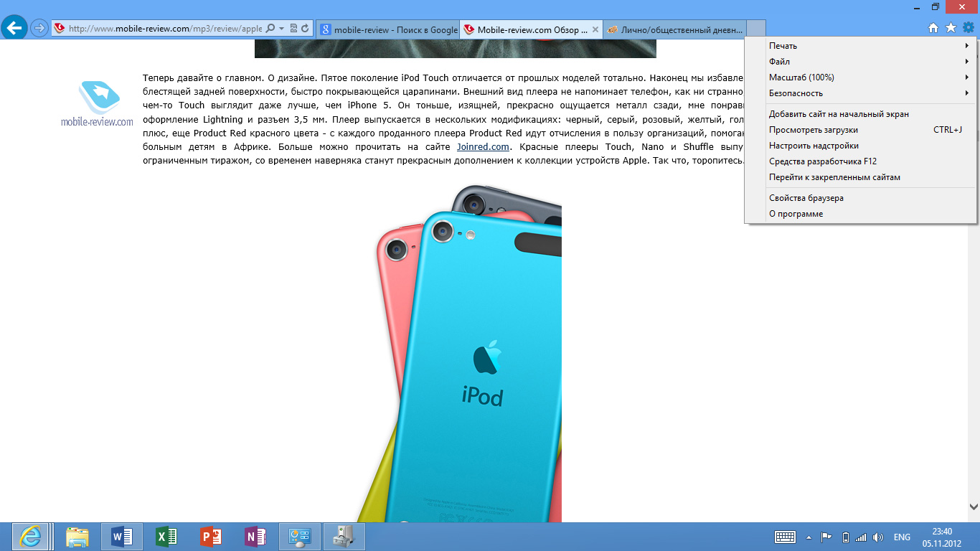Switch to the 'Лично/общественный дневн...' tab
This screenshot has width=980, height=551.
click(x=674, y=29)
